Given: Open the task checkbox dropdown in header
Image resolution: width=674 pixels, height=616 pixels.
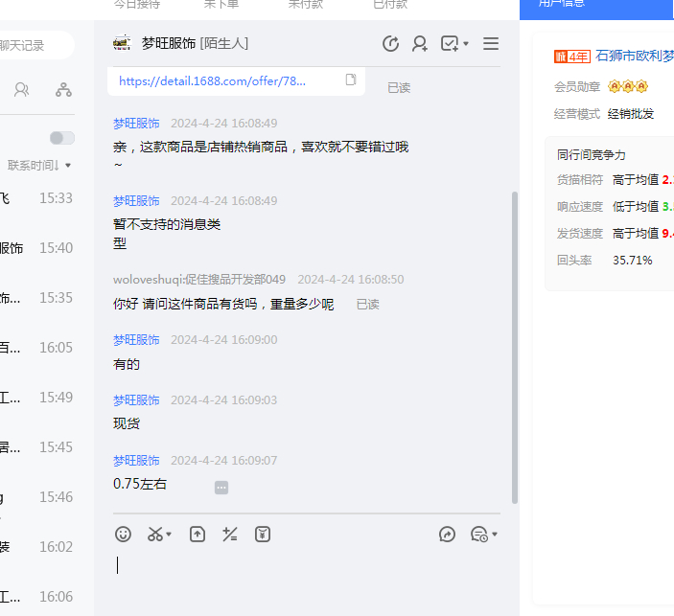Looking at the screenshot, I should click(466, 44).
